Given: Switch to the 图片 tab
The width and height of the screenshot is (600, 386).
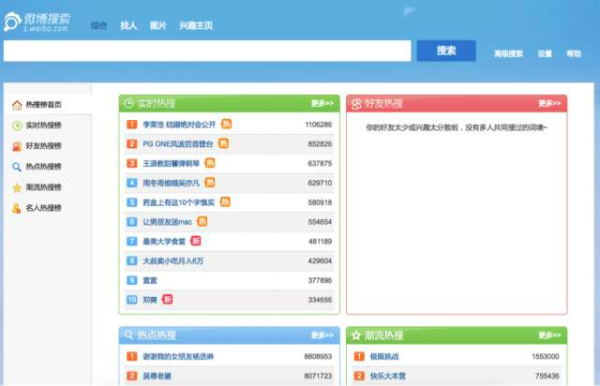Looking at the screenshot, I should coord(158,26).
